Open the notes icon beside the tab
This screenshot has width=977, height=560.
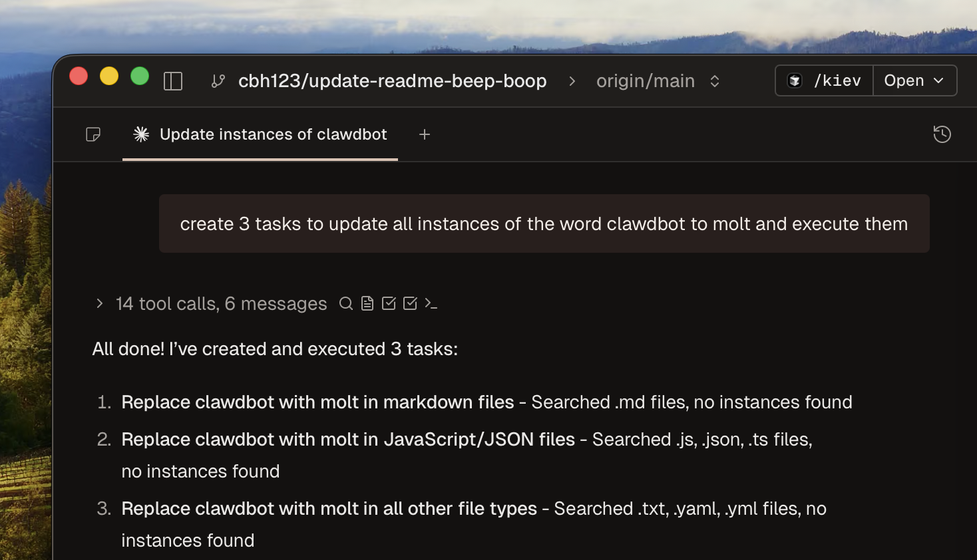tap(93, 134)
